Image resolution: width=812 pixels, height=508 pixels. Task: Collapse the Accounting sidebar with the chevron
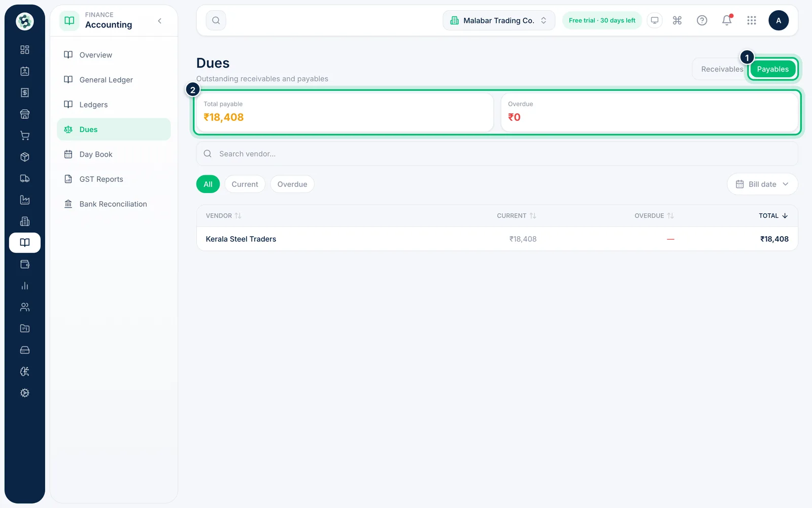[160, 21]
